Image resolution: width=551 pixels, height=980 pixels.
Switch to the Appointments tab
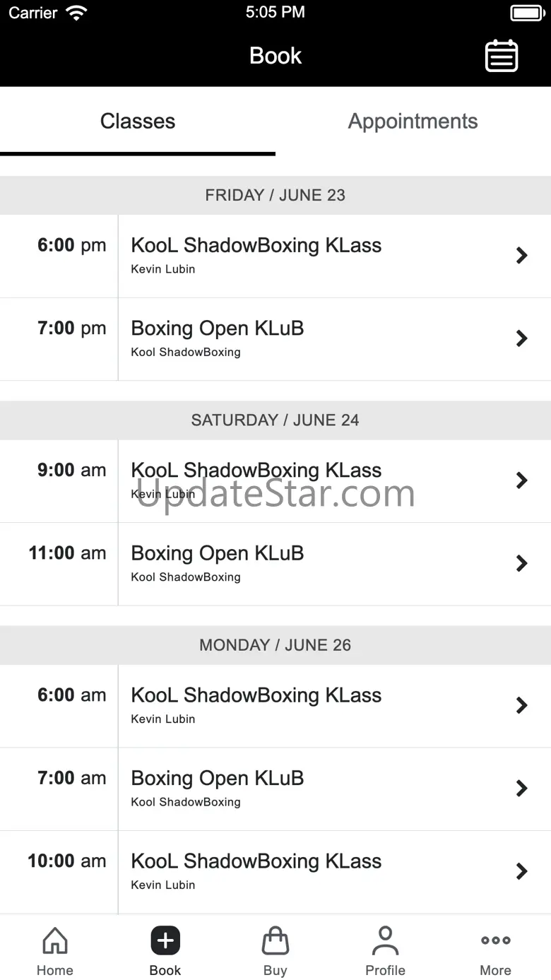(413, 122)
